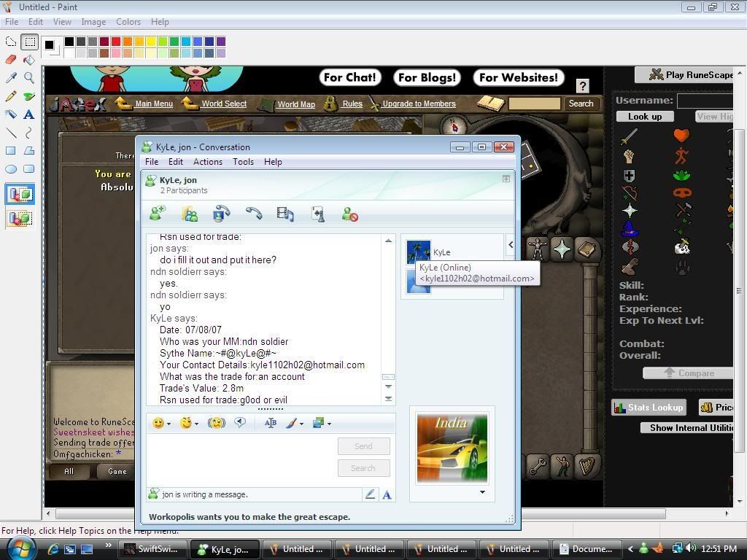
Task: Switch to transparent selection mode in Paint
Action: point(20,219)
